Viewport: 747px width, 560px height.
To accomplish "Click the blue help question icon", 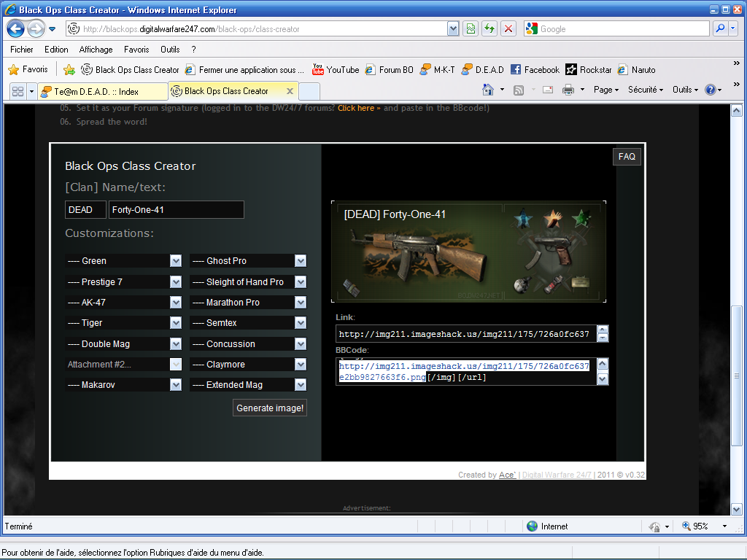I will [x=710, y=90].
